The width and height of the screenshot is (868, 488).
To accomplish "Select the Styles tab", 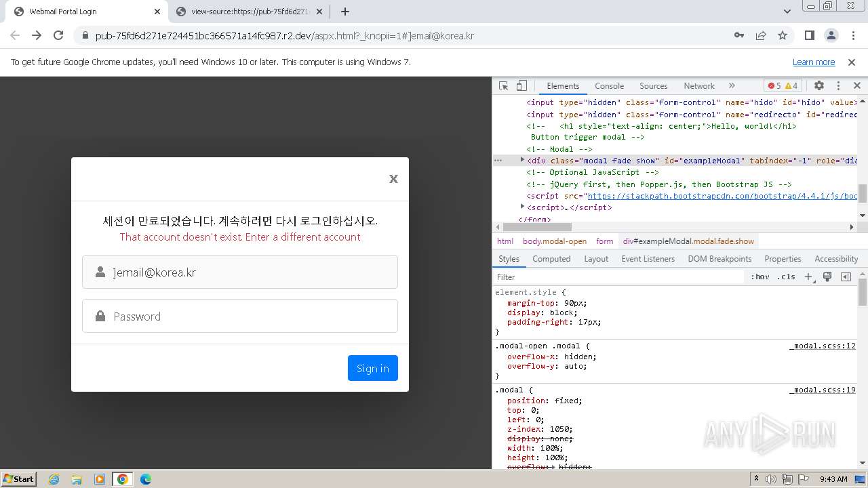I will click(x=509, y=259).
